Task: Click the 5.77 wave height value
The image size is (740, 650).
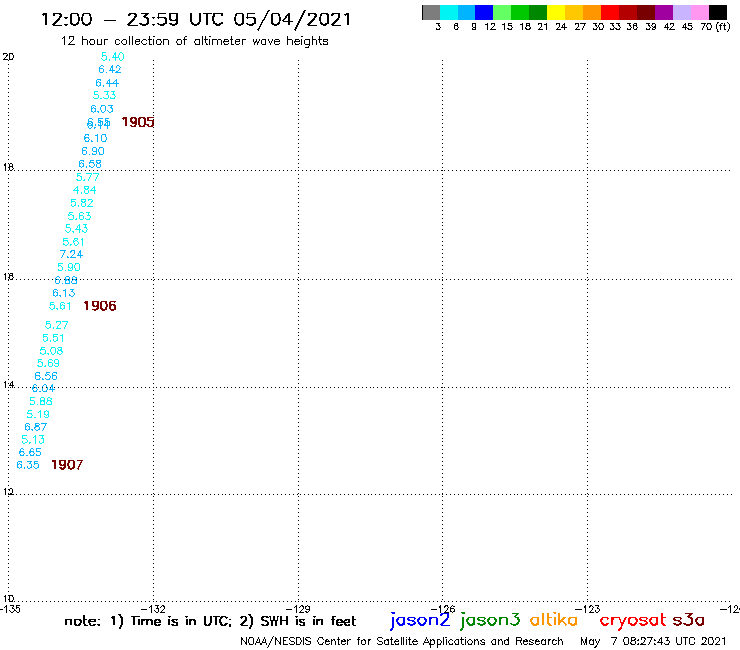Action: point(88,177)
